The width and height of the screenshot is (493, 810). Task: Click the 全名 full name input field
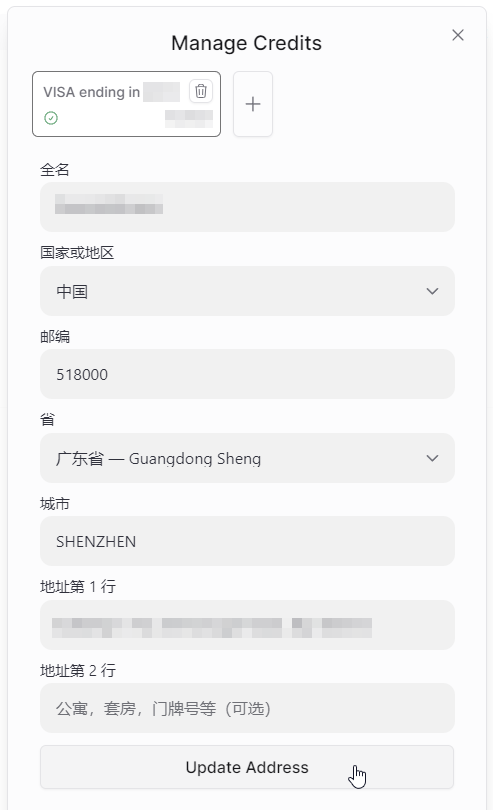click(247, 207)
